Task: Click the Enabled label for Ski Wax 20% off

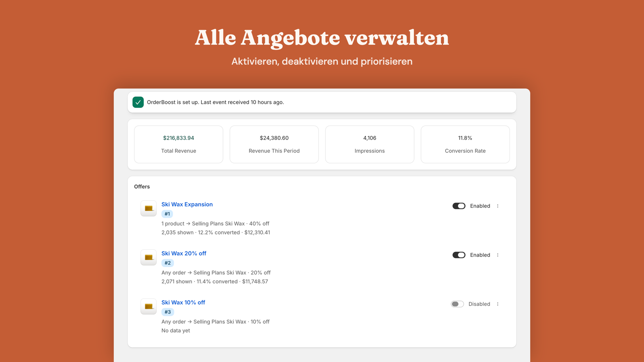Action: click(x=480, y=255)
